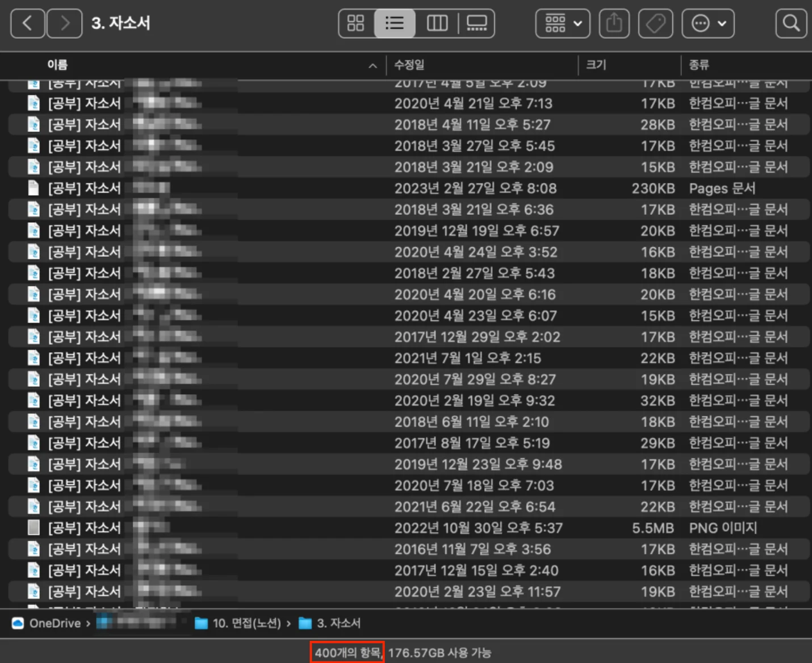812x663 pixels.
Task: Select file modified 2018년 3월 21일 오후 6:36
Action: (409, 210)
